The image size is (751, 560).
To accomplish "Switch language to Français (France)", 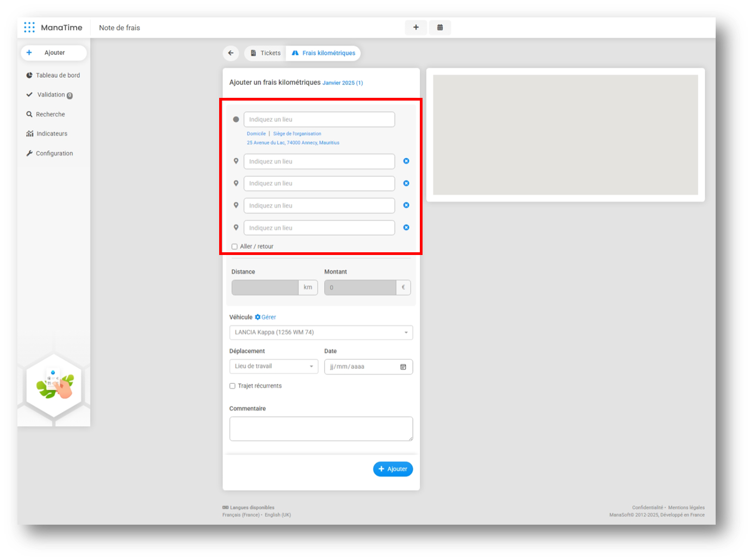I will [x=241, y=515].
